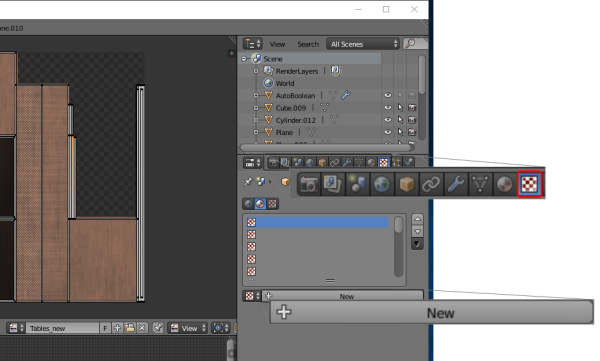The height and width of the screenshot is (361, 600).
Task: Click the Tables_new image name field
Action: 62,328
